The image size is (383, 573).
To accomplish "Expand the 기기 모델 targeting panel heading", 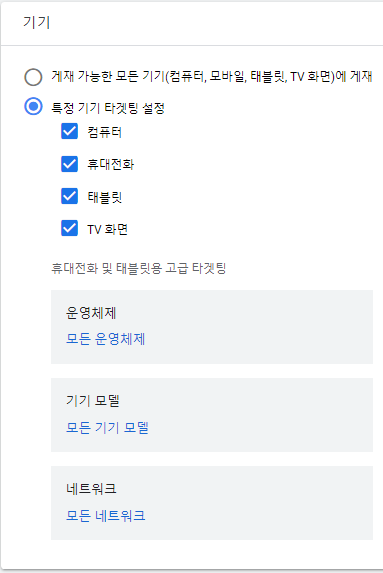I will coord(93,401).
